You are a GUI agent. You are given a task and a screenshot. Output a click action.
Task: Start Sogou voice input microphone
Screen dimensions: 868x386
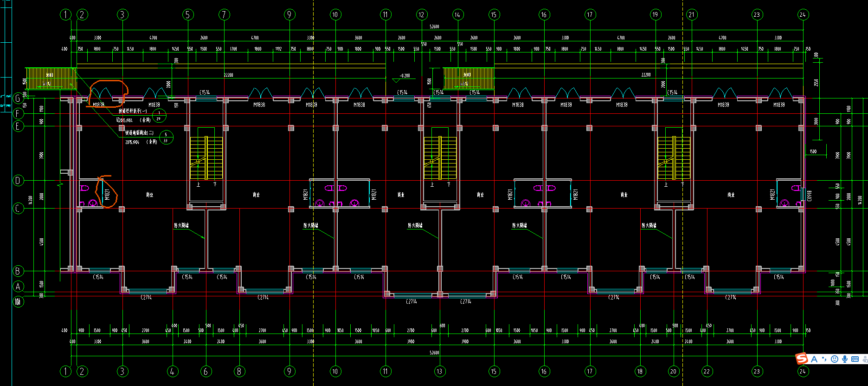click(x=845, y=359)
